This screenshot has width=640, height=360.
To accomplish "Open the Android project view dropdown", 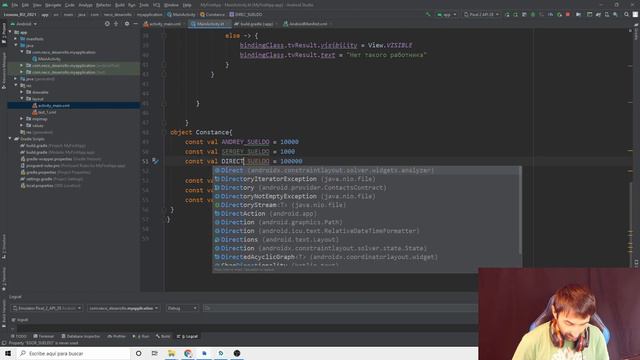I will point(24,24).
